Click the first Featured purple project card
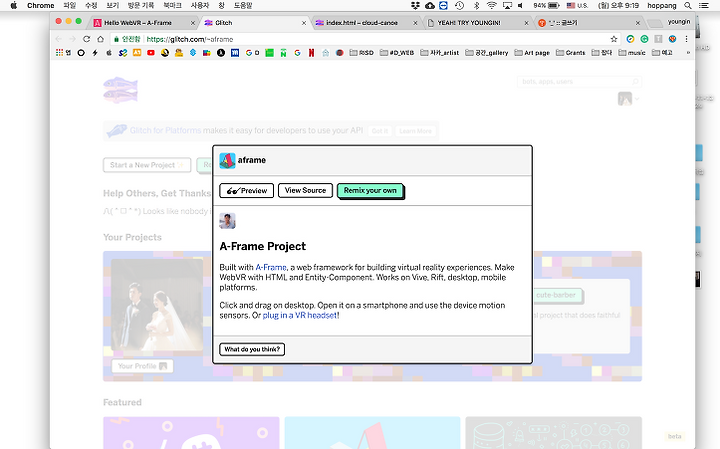Image resolution: width=720 pixels, height=449 pixels. coord(191,432)
